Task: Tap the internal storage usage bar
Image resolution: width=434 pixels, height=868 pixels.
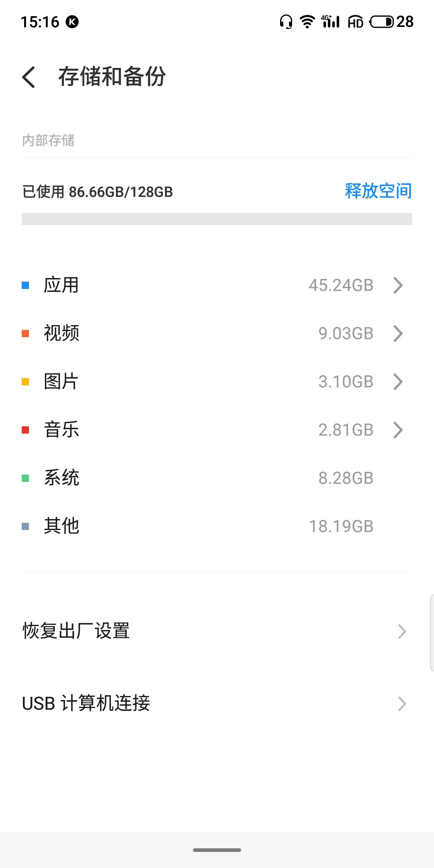Action: click(x=217, y=219)
